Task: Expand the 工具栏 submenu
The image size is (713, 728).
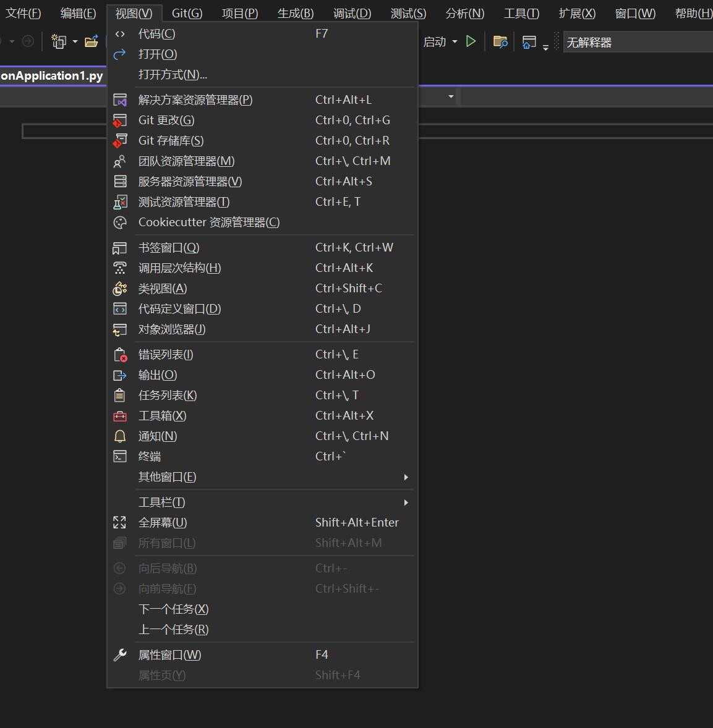Action: point(161,502)
